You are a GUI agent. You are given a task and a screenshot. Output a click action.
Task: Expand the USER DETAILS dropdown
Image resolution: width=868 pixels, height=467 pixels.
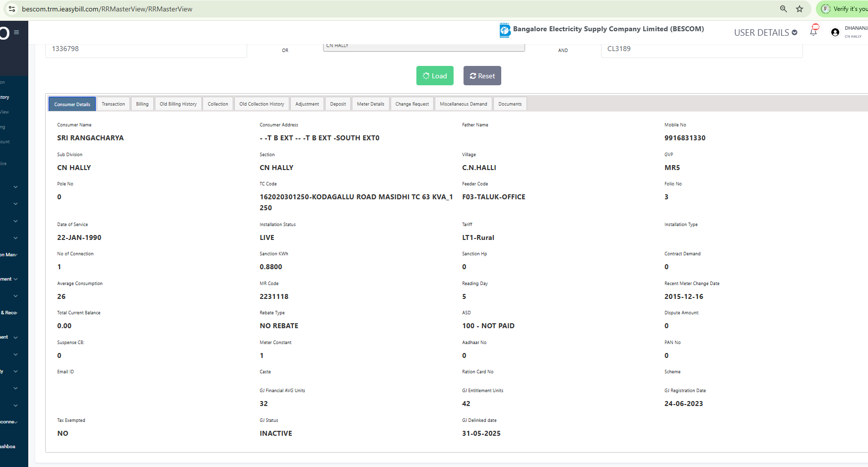[x=765, y=33]
